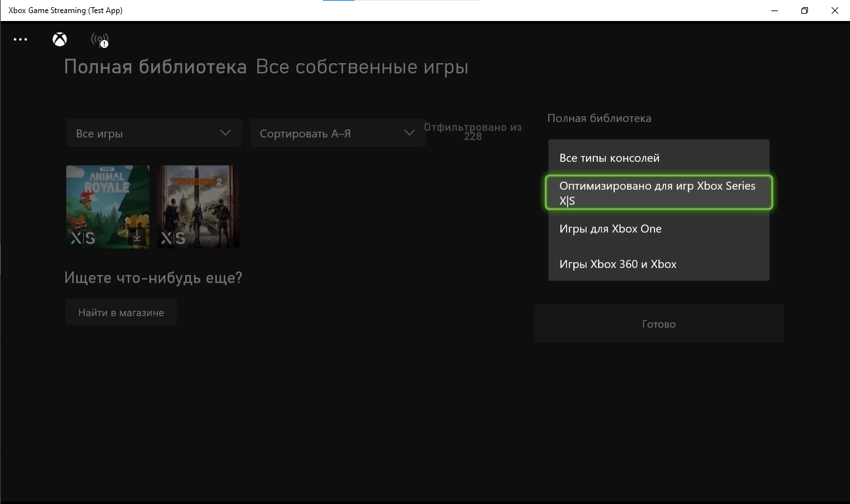Viewport: 850px width, 504px height.
Task: Click the download icon on Animal Royale tile
Action: (x=137, y=236)
